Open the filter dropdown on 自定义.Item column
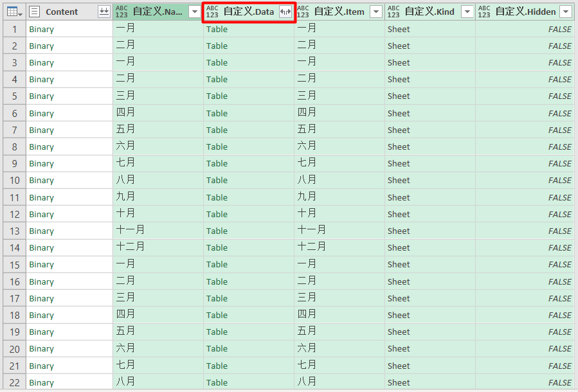 [376, 12]
